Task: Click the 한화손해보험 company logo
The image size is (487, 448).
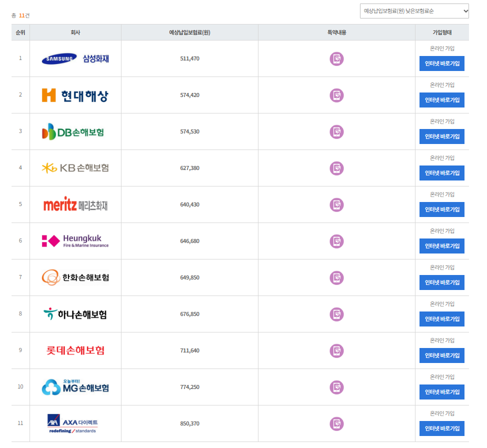Action: (x=75, y=277)
